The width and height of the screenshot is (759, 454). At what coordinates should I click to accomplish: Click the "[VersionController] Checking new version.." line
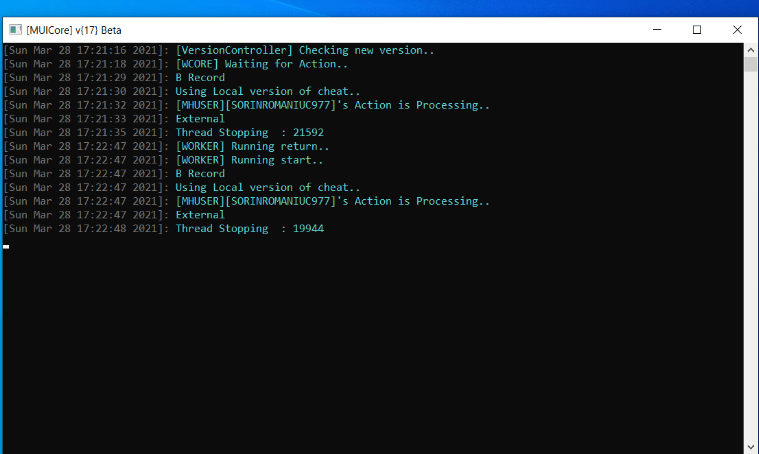(x=305, y=50)
